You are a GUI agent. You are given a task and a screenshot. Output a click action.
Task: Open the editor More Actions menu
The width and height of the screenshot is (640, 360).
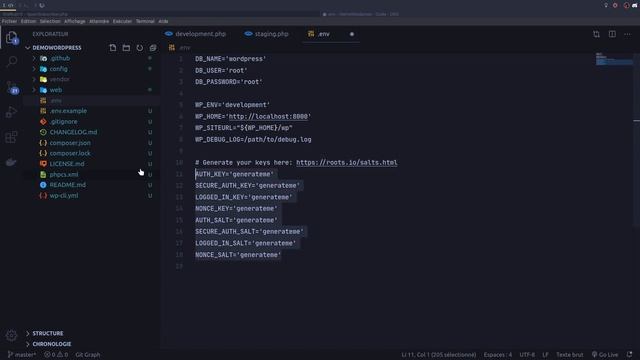(x=627, y=34)
